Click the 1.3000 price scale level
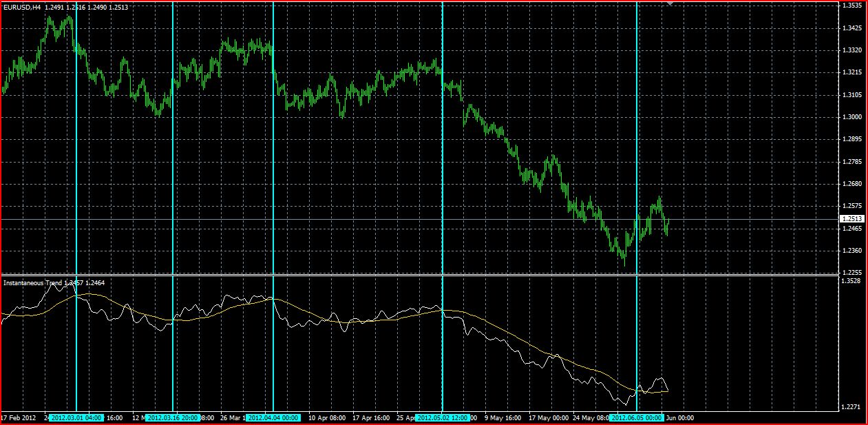Screen dimensions: 868x425 coord(852,117)
